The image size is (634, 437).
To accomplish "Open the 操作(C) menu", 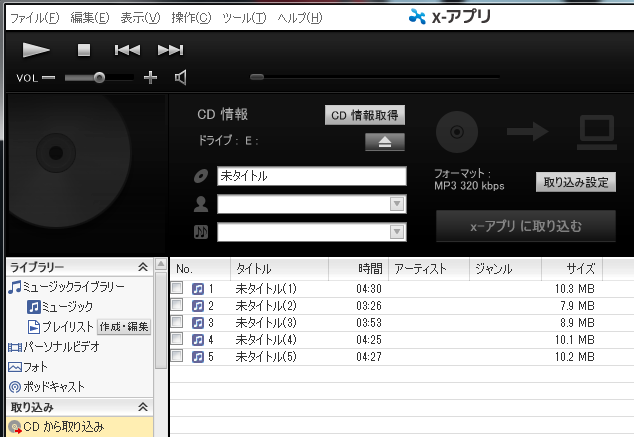I will 191,18.
